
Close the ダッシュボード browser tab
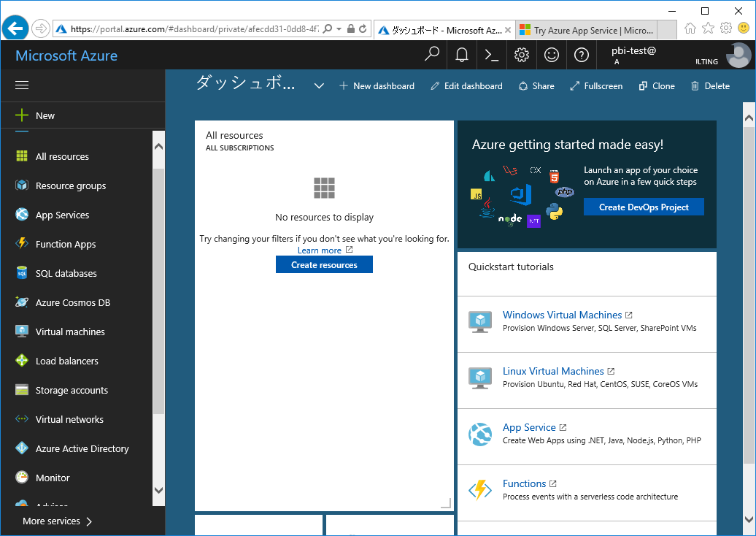(x=508, y=31)
